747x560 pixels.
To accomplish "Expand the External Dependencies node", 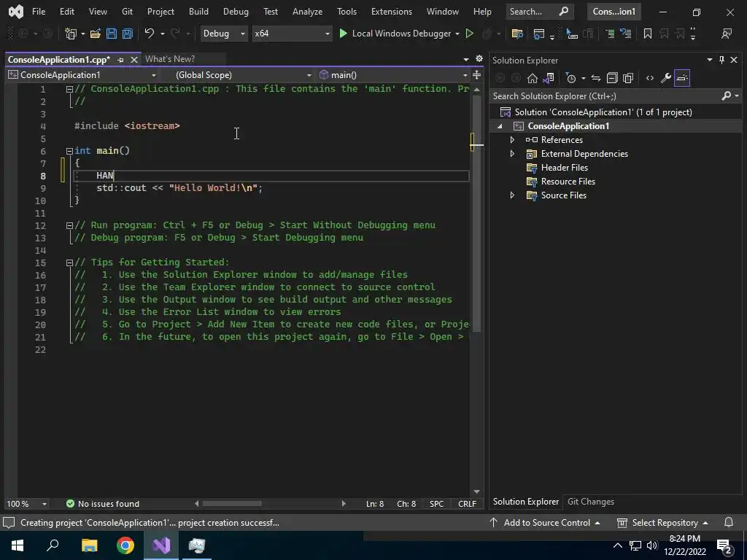I will coord(512,153).
